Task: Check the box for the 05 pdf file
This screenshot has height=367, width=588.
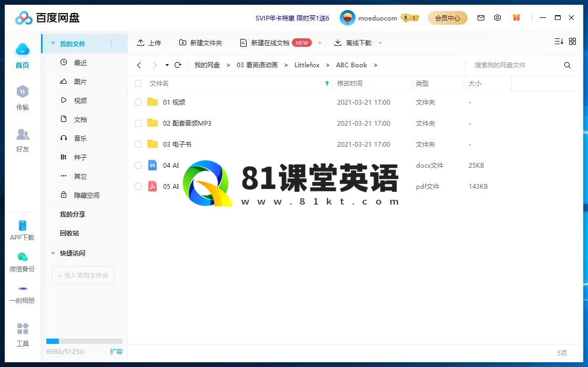Action: point(138,186)
